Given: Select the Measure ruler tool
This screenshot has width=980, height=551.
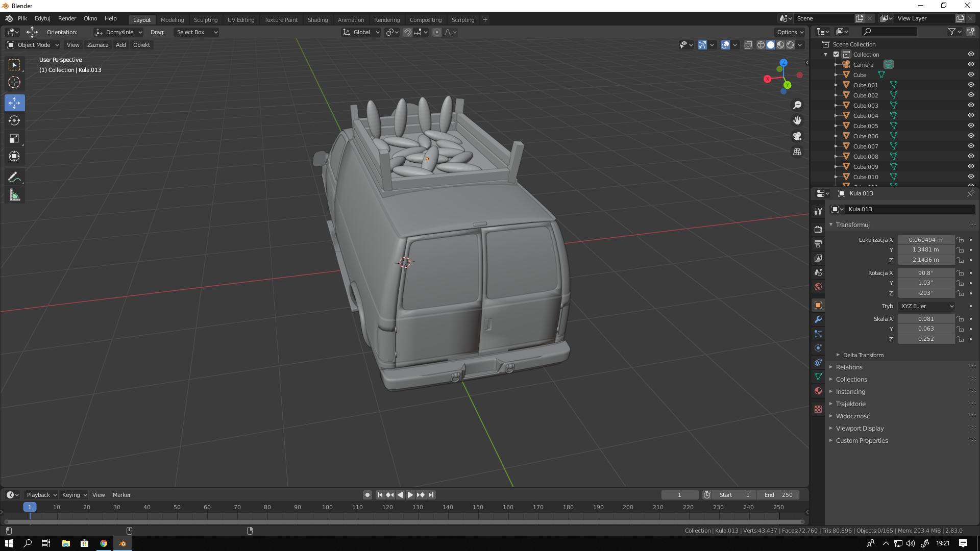Looking at the screenshot, I should (x=14, y=195).
